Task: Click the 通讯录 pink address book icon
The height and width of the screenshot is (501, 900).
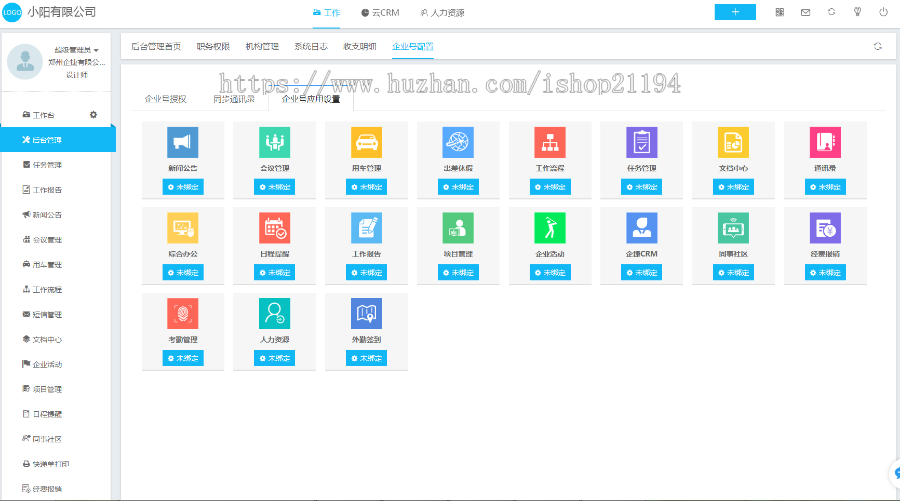Action: 825,142
